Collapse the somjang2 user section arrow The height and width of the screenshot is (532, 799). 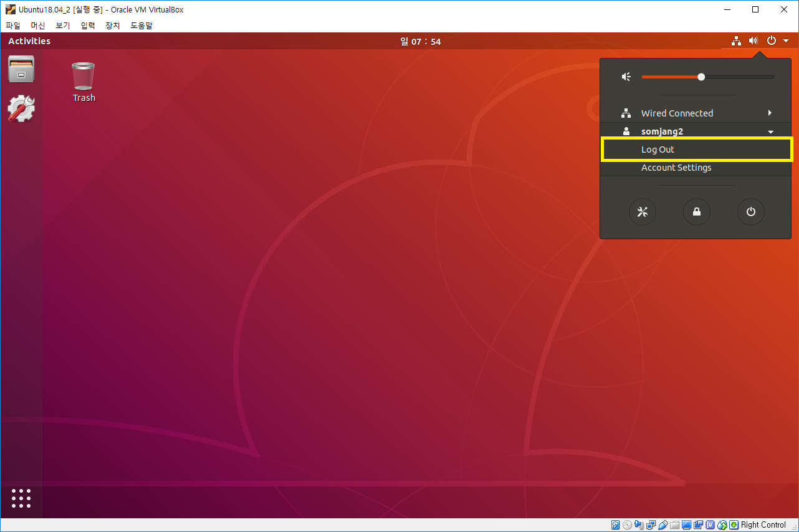tap(771, 132)
